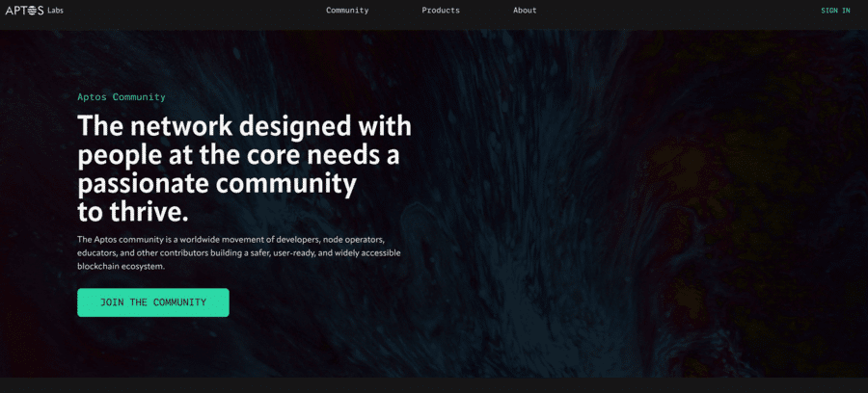The image size is (868, 393).
Task: Open the About navigation menu
Action: [525, 10]
